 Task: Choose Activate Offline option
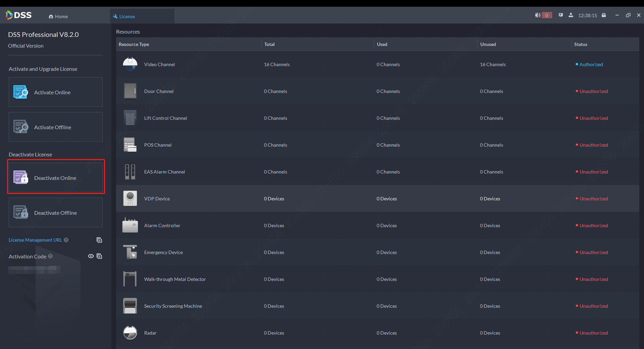pos(56,127)
